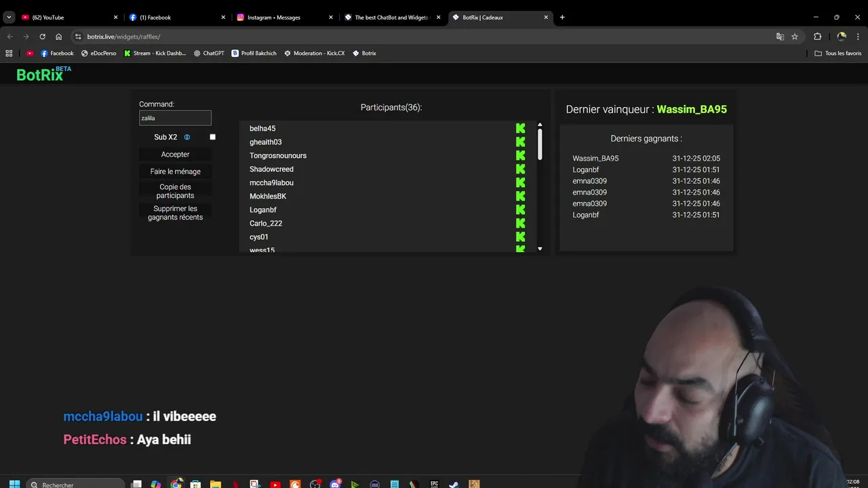Select participant name Tongrosnounours

278,155
